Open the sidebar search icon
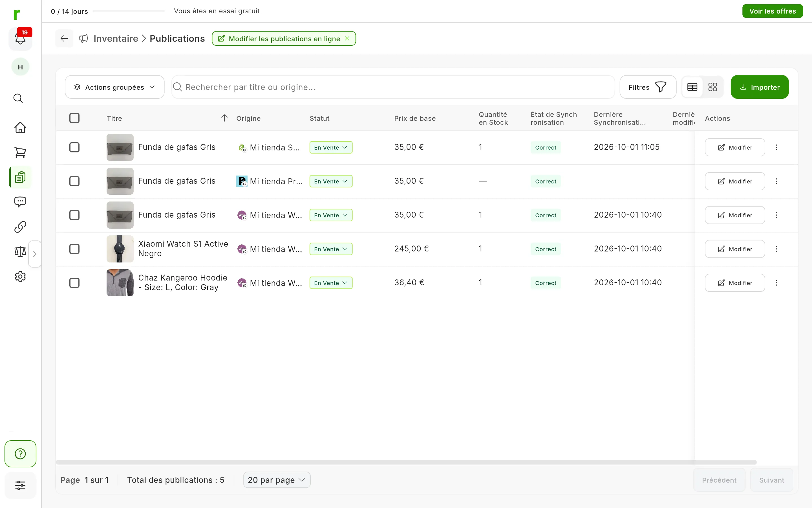812x508 pixels. click(x=18, y=98)
